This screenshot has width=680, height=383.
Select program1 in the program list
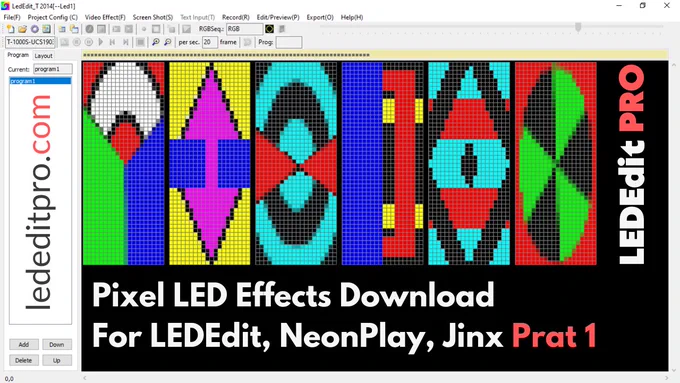pos(40,81)
